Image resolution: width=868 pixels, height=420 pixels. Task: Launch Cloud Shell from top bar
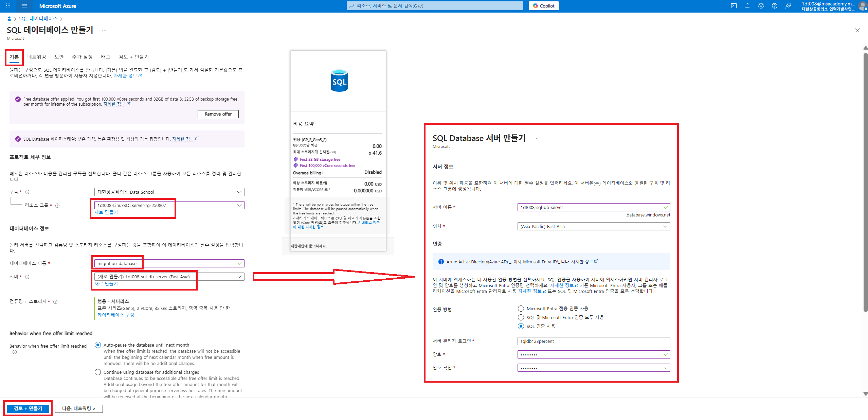[x=734, y=6]
